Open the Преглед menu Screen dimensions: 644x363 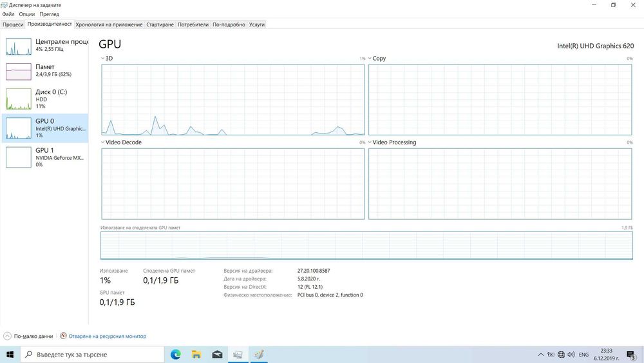pos(50,14)
